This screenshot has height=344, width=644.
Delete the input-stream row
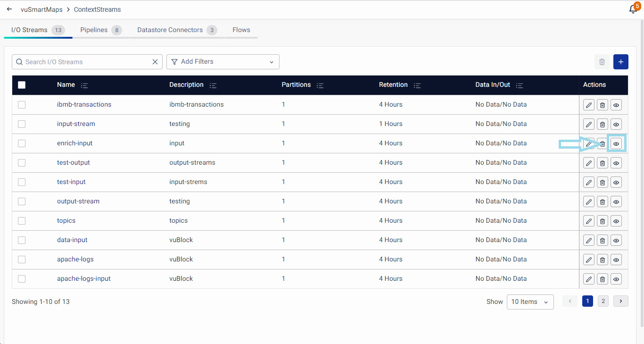602,124
